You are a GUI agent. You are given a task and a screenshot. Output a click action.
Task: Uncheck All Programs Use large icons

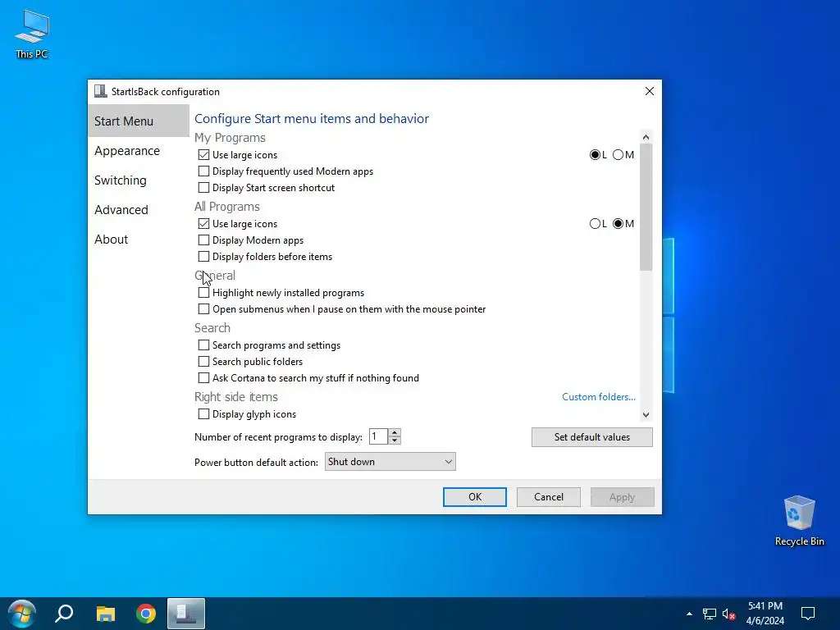pos(203,223)
